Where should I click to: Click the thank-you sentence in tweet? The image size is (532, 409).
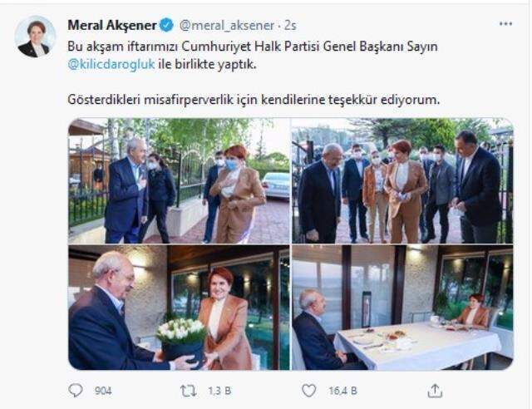[x=254, y=100]
